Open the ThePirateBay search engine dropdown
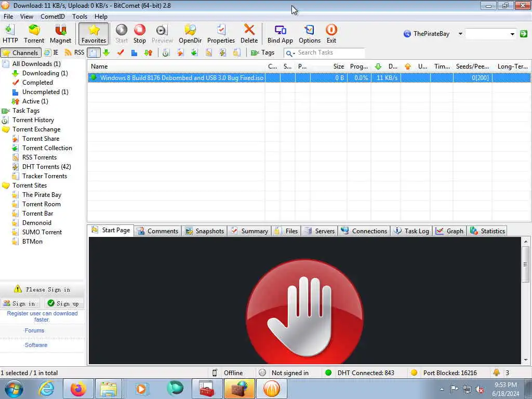The width and height of the screenshot is (532, 399). point(460,34)
